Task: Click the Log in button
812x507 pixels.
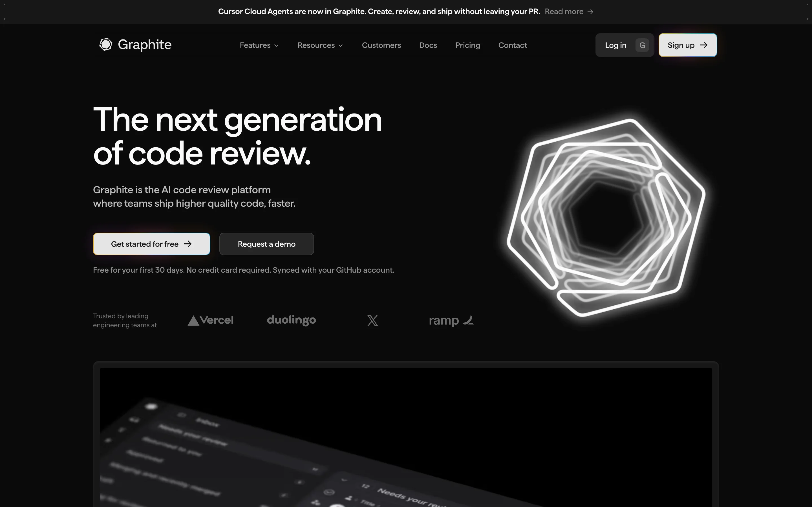Action: pyautogui.click(x=615, y=45)
